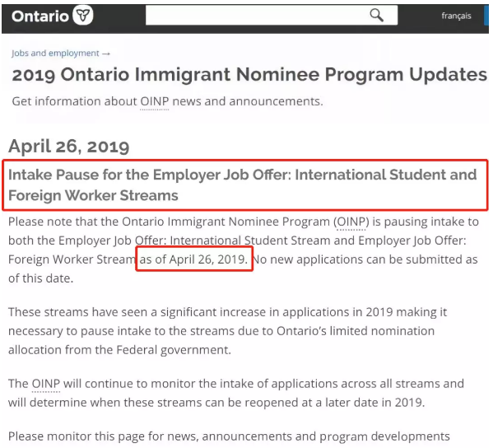Click the magnifying glass search icon

(x=376, y=15)
